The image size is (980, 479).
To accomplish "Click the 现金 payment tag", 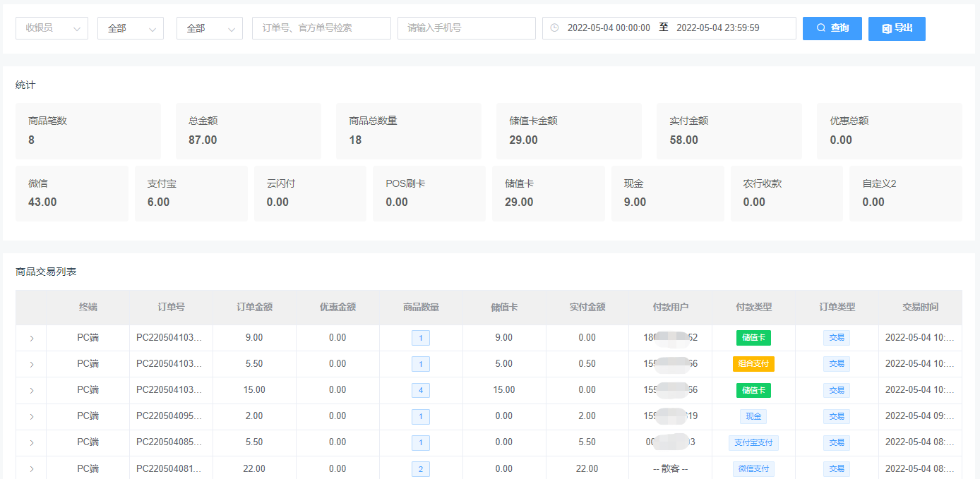I will coord(753,416).
